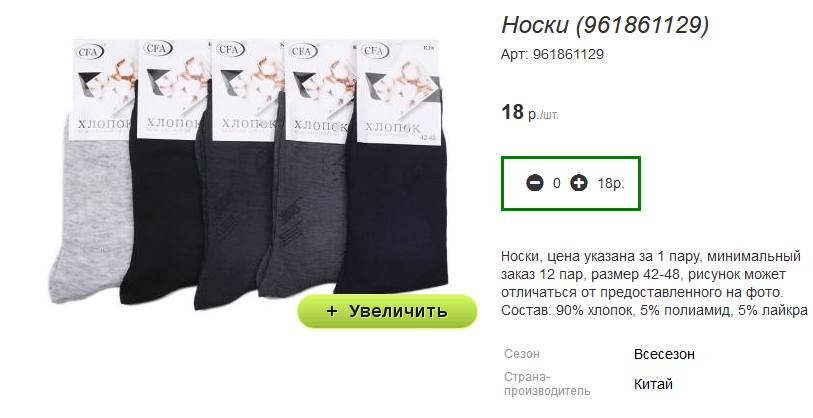This screenshot has height=418, width=813.
Task: Click the quantity value 0
Action: [x=556, y=183]
